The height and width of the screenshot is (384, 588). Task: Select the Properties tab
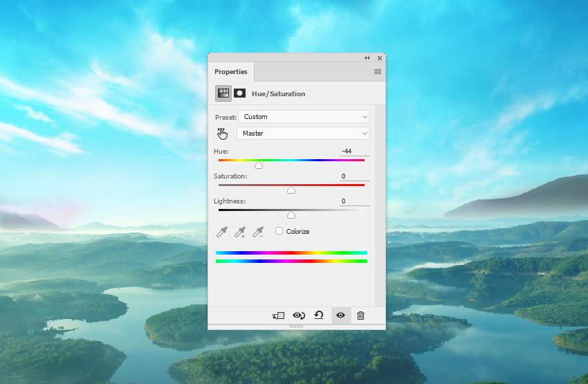tap(230, 72)
